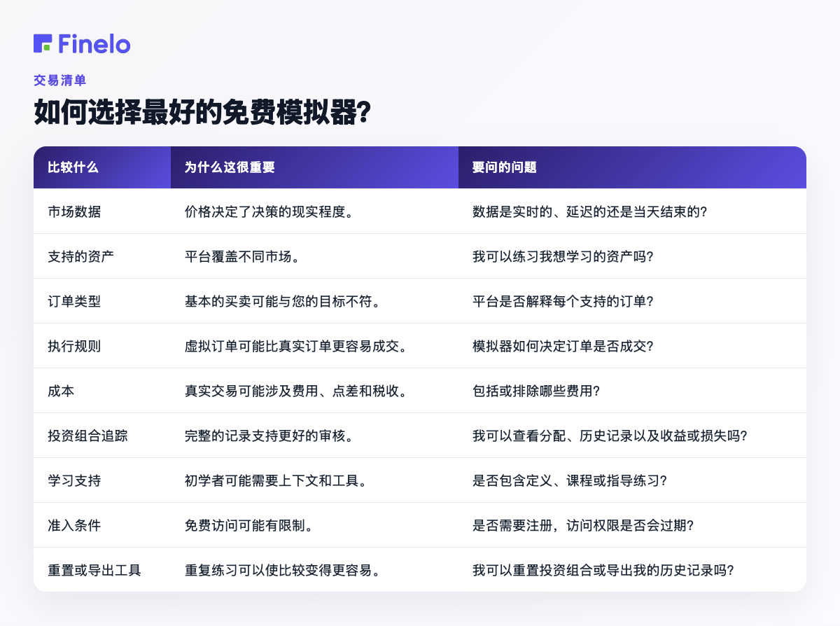Click 是否包含定义、课程或指导练习?

[570, 480]
